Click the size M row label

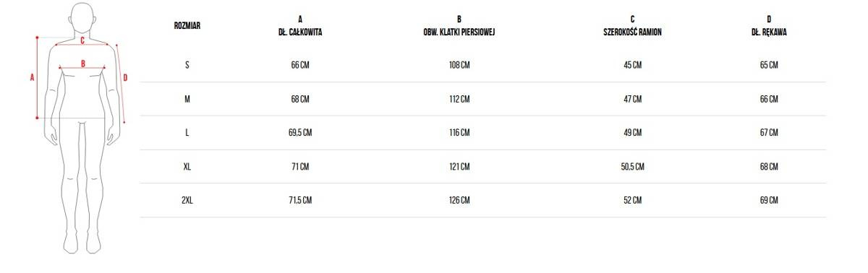tap(187, 99)
